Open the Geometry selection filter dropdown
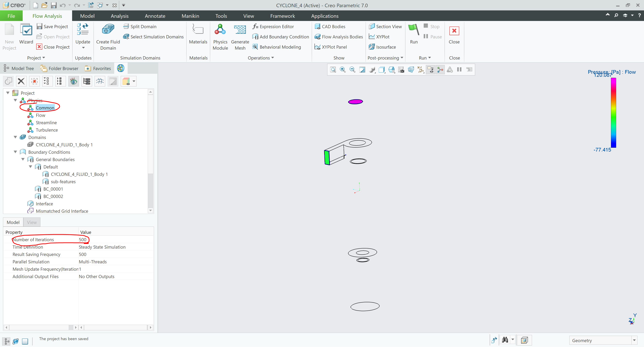This screenshot has width=644, height=347. pos(634,340)
